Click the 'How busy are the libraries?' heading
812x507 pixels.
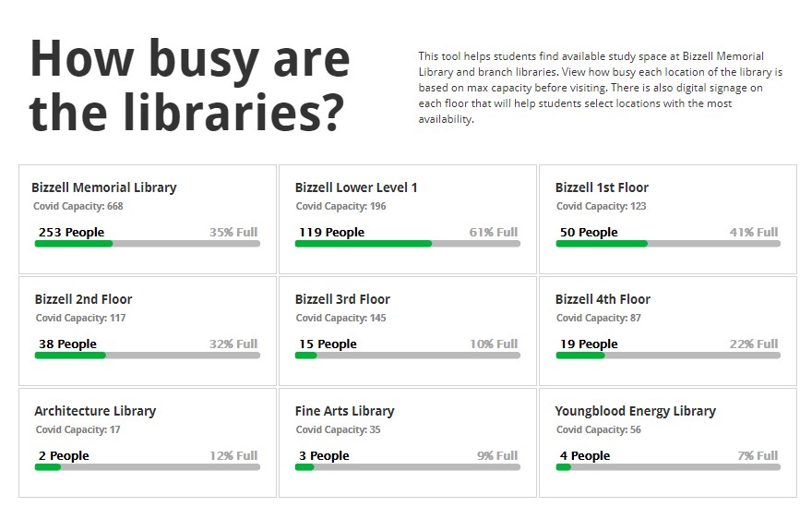pyautogui.click(x=190, y=85)
